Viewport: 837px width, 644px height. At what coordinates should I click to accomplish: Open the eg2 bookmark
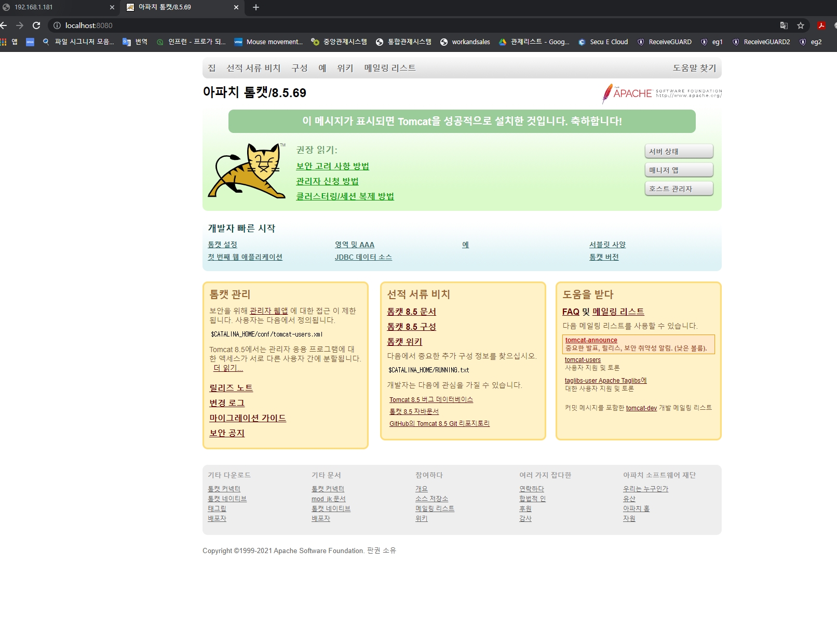pos(810,42)
